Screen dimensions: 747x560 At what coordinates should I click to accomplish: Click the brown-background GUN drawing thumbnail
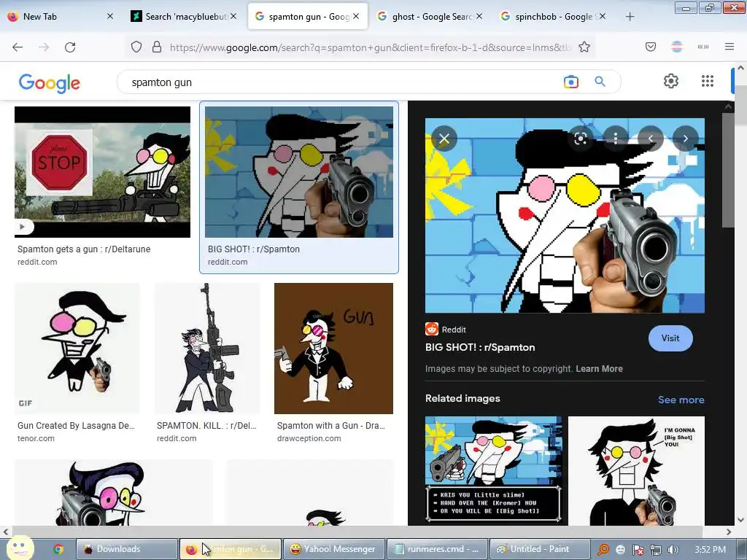(x=333, y=349)
